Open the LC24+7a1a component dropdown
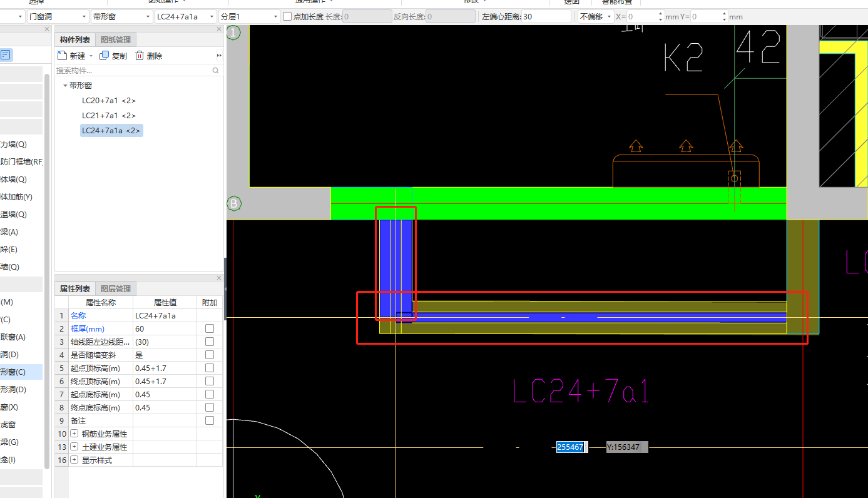This screenshot has width=868, height=498. (185, 17)
